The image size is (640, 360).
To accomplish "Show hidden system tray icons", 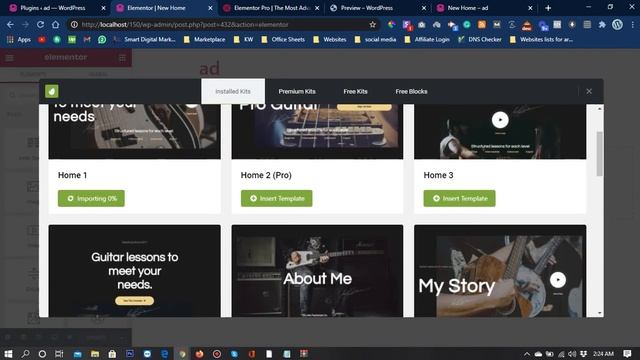I will pos(527,354).
